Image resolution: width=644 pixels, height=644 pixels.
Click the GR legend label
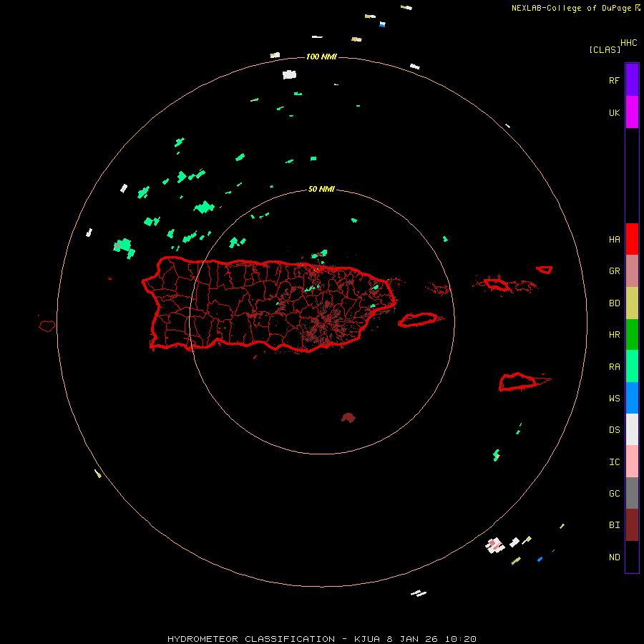coord(614,271)
